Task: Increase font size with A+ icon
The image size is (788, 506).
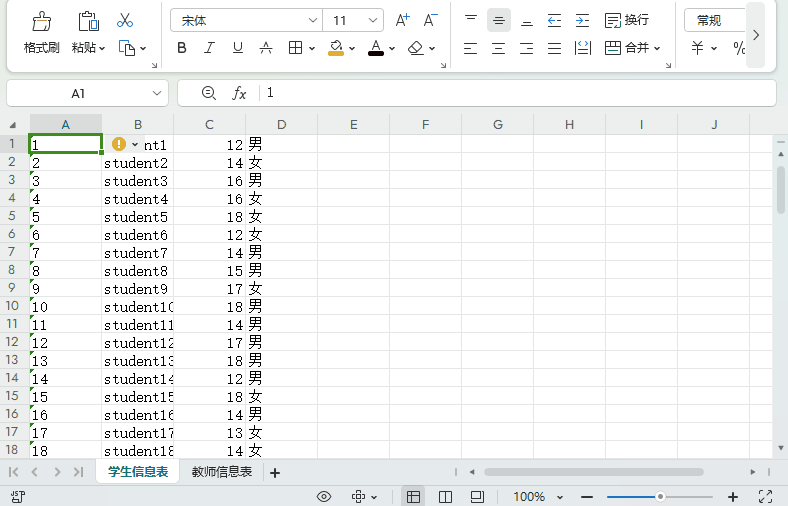Action: tap(402, 20)
